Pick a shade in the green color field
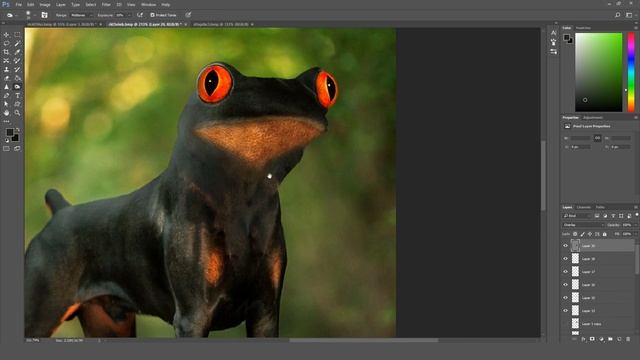This screenshot has width=640, height=360. click(x=599, y=72)
